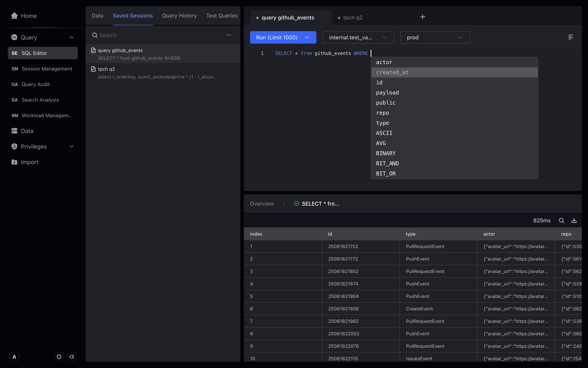The image size is (588, 368).
Task: Open prod warehouse dropdown
Action: point(435,37)
